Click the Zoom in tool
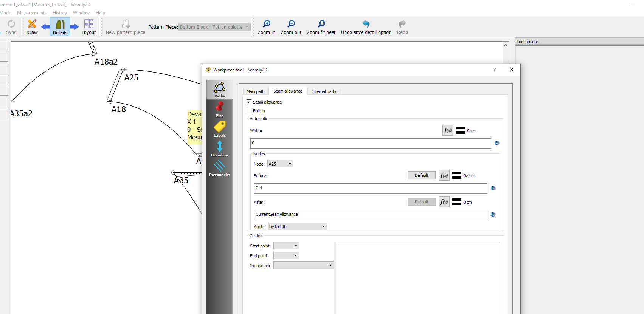This screenshot has height=314, width=644. [x=266, y=27]
